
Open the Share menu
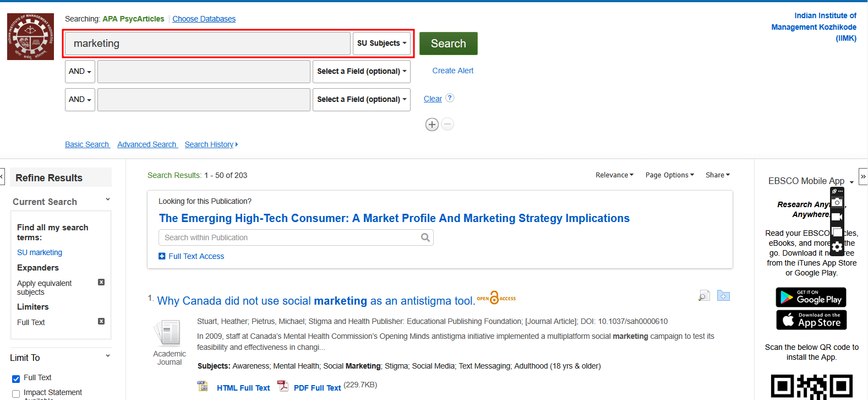(x=717, y=175)
